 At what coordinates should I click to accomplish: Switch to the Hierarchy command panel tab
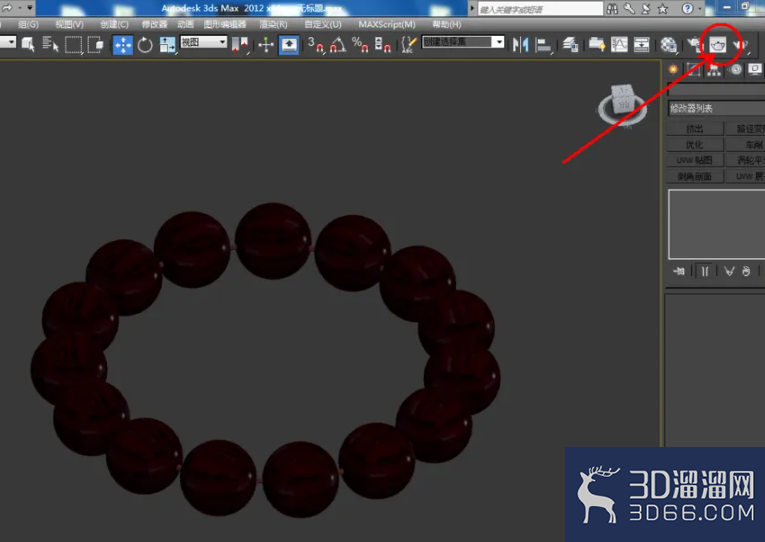point(714,69)
